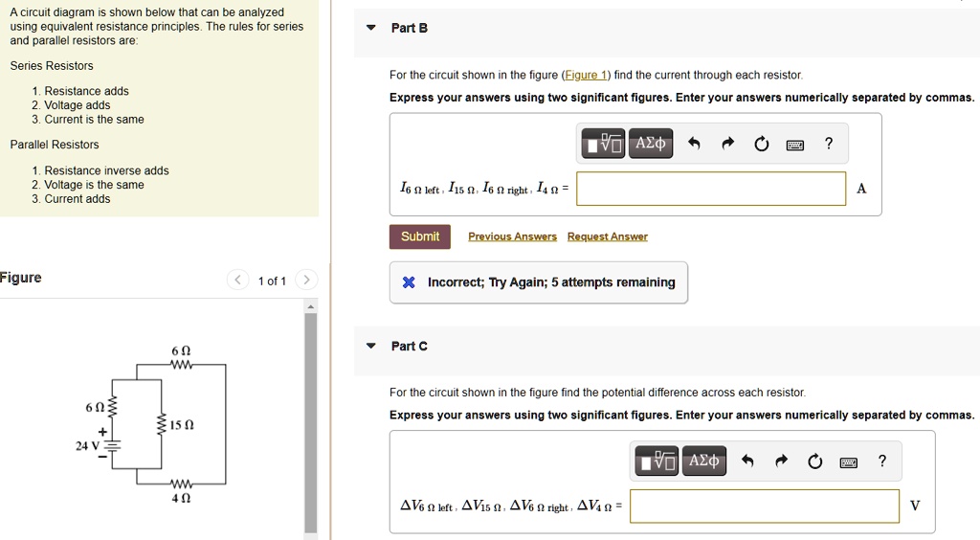The height and width of the screenshot is (540, 980).
Task: Open Greek symbols palette in Part B
Action: 651,144
